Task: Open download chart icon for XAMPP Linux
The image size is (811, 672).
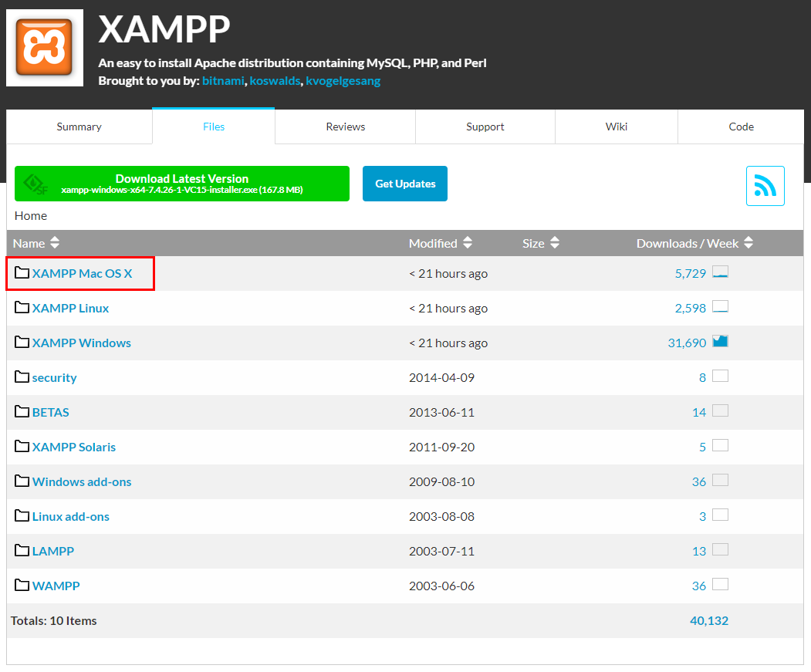Action: point(720,306)
